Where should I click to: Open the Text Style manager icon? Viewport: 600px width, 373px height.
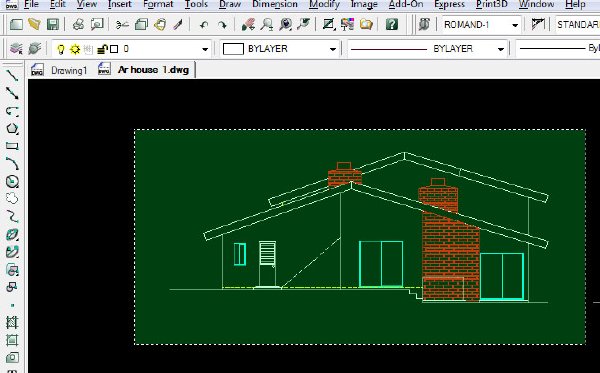pos(424,25)
